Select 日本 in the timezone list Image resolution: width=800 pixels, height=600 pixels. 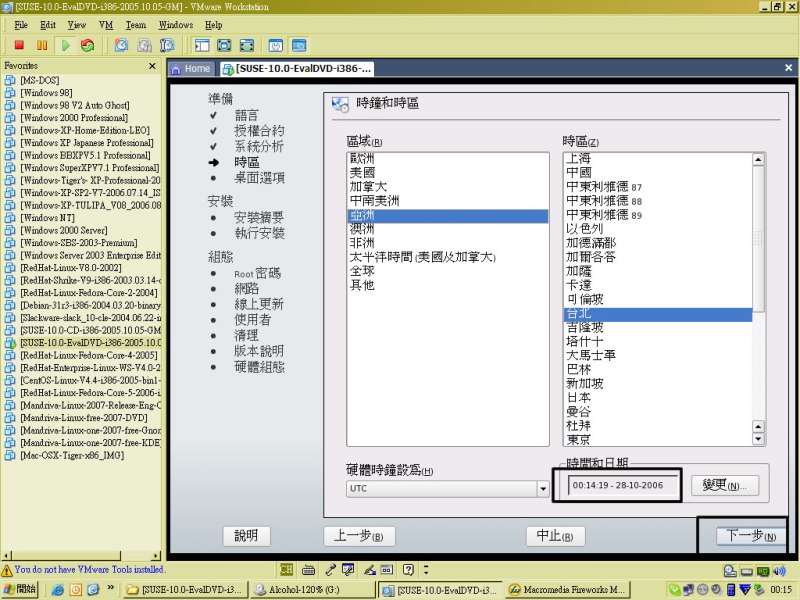[x=658, y=397]
